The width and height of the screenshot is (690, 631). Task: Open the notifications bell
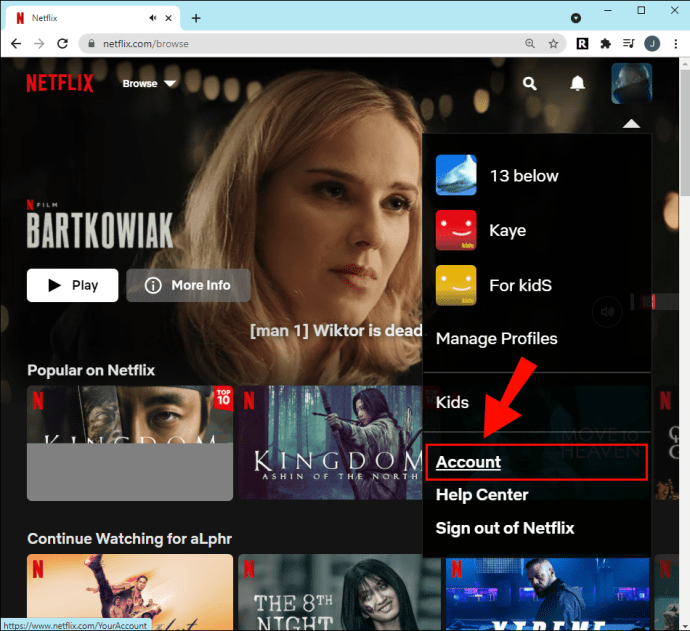point(577,83)
